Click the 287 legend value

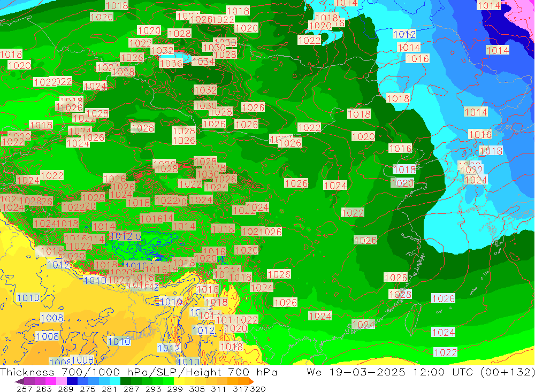(132, 389)
